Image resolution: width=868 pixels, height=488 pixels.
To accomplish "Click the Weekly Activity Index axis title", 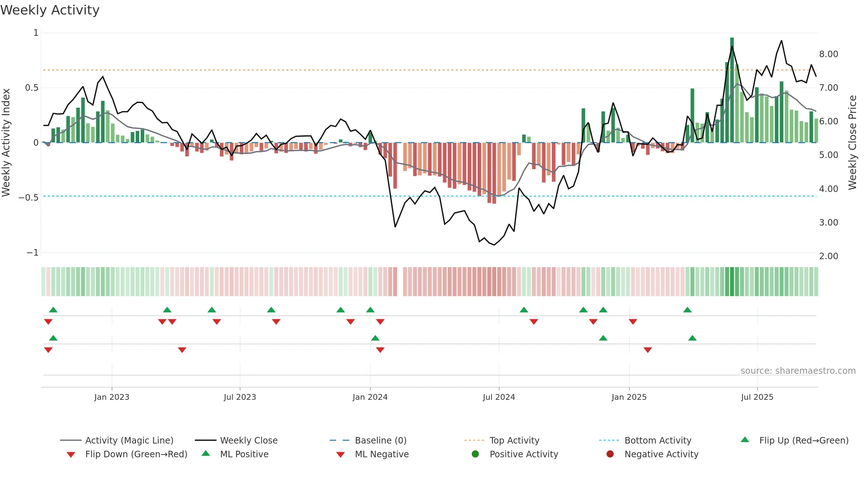I will coord(6,142).
